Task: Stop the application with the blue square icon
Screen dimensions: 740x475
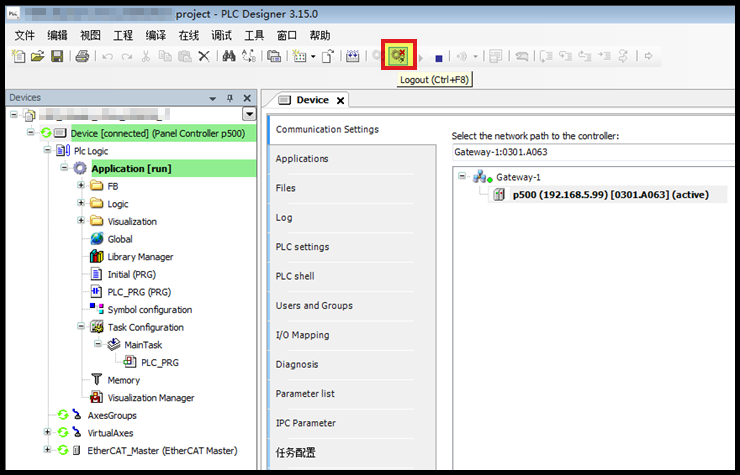Action: 439,58
